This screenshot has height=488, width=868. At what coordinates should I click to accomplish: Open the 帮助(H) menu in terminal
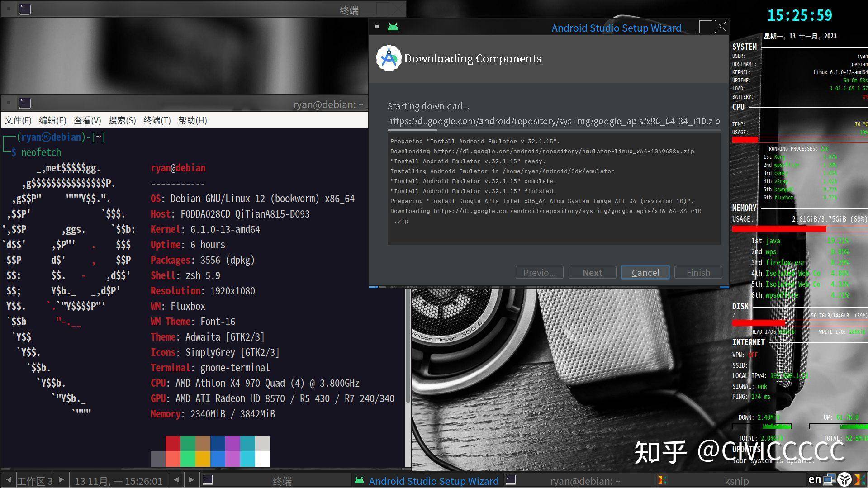tap(192, 120)
